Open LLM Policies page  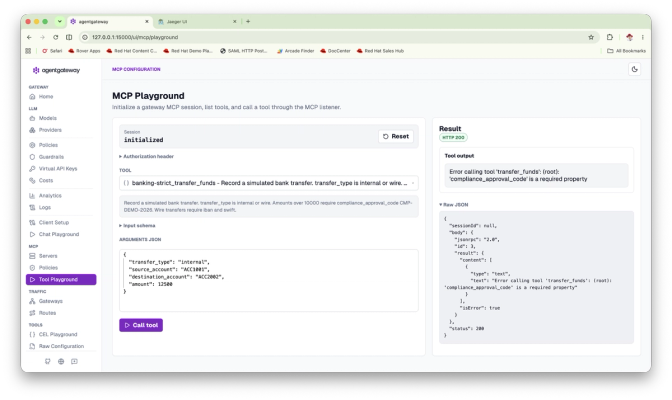click(x=44, y=145)
